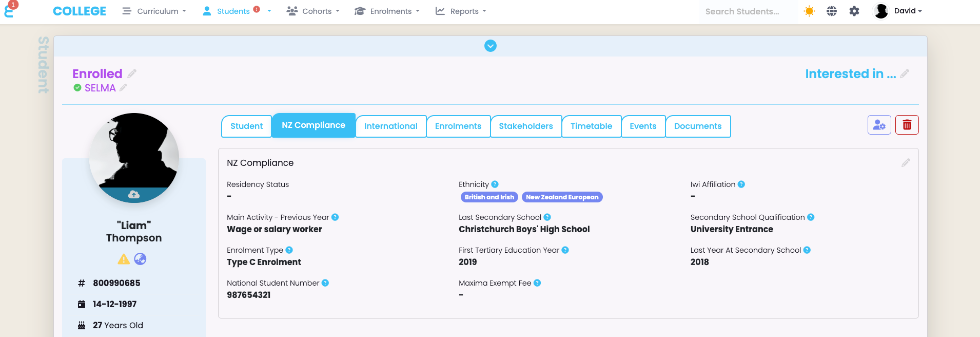Show Secondary School Qualification help icon
This screenshot has height=337, width=980.
tap(811, 217)
